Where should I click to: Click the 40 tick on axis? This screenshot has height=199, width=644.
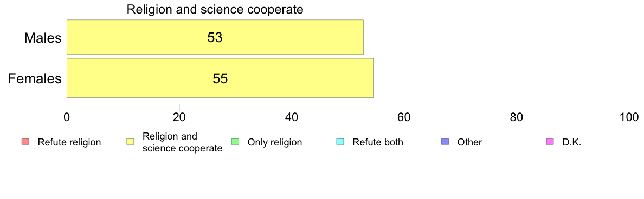(x=292, y=117)
